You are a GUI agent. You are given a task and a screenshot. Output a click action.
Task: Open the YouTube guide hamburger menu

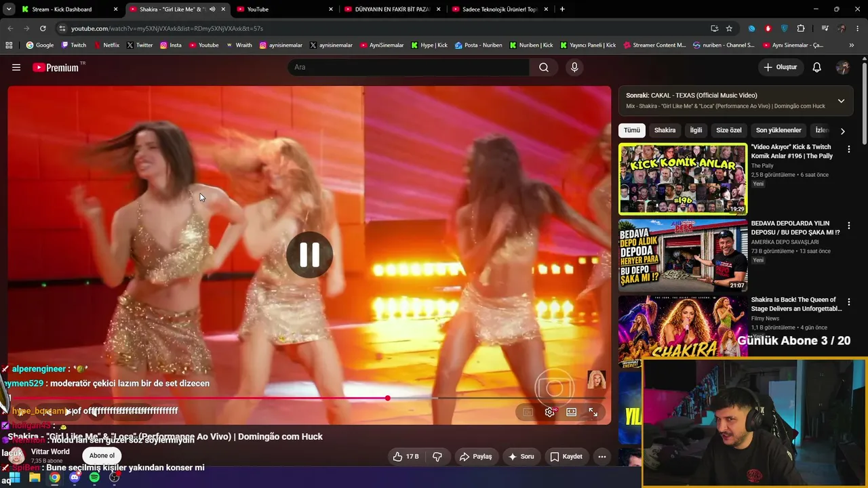click(x=16, y=67)
